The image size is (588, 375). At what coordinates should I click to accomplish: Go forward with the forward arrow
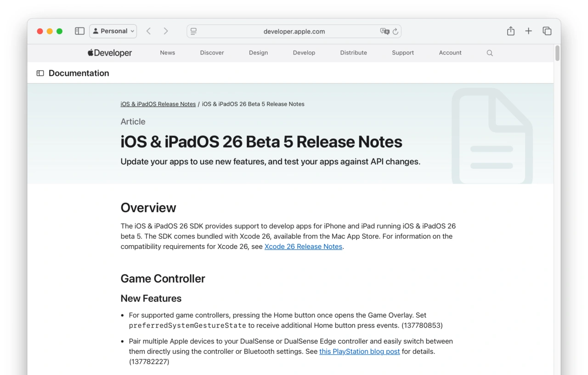point(166,31)
